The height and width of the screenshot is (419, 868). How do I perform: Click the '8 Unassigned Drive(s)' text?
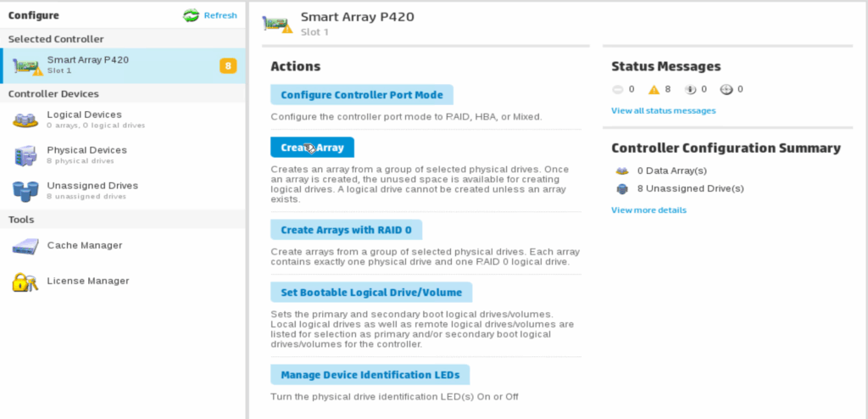(x=690, y=189)
